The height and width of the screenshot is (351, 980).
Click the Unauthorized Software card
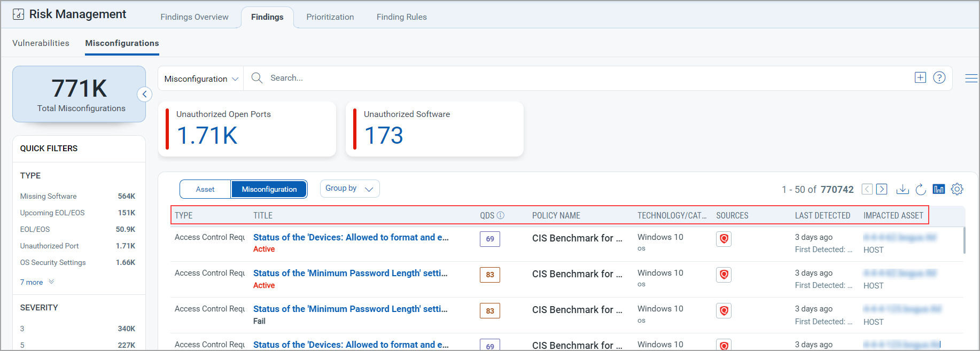[x=434, y=129]
